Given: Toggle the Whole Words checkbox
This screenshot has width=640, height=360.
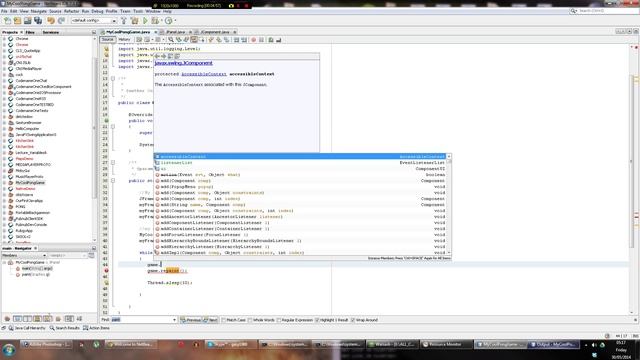Looking at the screenshot, I should click(250, 320).
